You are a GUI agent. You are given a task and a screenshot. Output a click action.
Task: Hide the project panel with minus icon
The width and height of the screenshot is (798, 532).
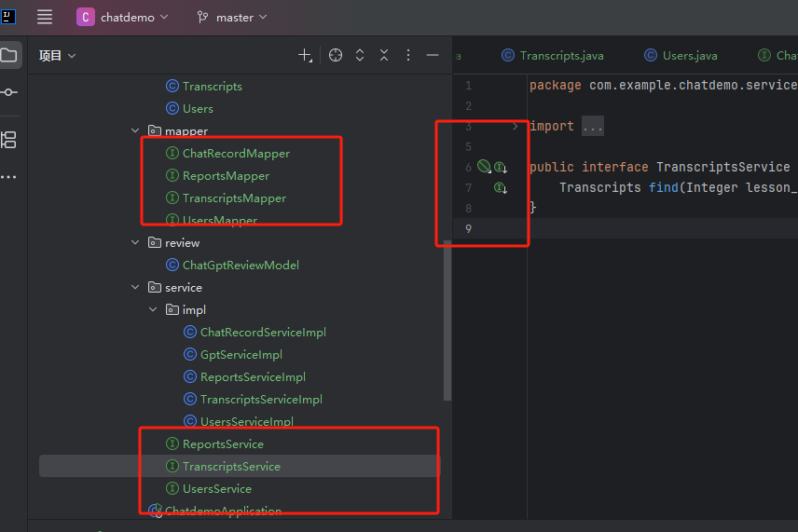pos(433,55)
